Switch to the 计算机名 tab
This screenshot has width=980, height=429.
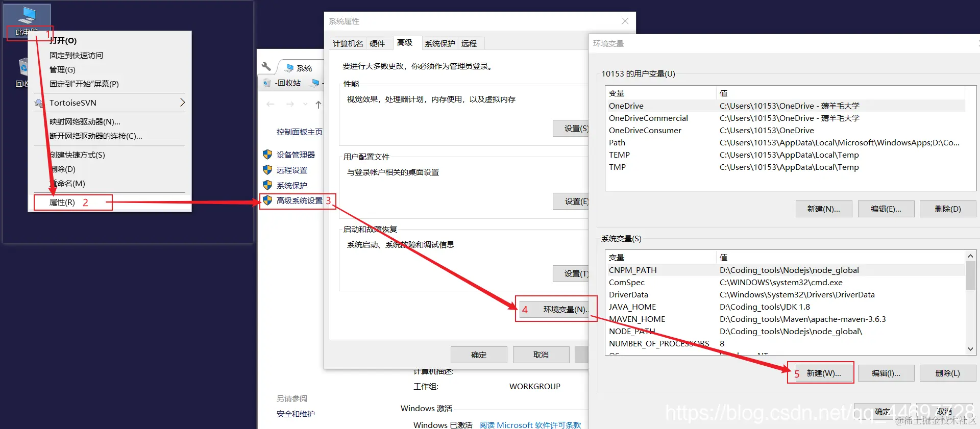(348, 43)
